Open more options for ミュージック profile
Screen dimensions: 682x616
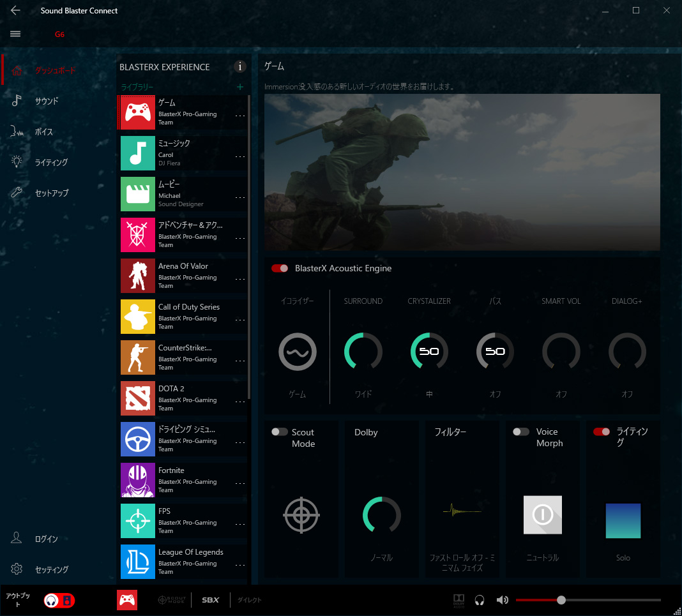(240, 156)
